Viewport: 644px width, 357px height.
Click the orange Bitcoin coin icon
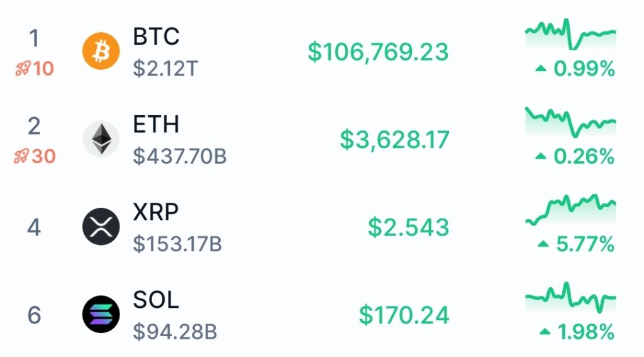point(101,52)
